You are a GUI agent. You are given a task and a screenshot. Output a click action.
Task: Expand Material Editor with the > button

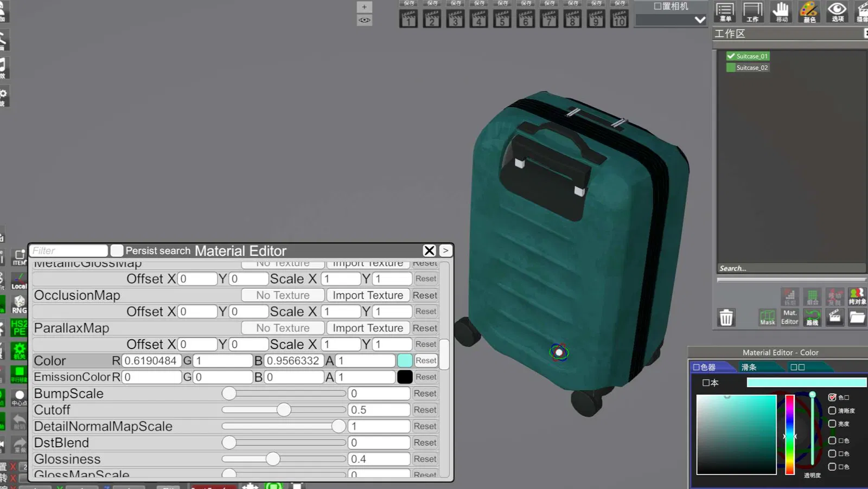click(445, 250)
